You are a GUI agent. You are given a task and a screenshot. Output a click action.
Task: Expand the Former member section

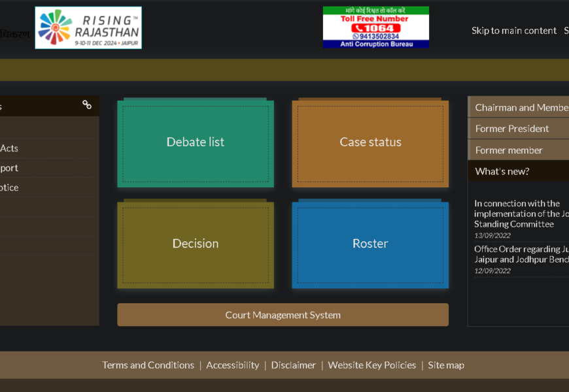(509, 150)
